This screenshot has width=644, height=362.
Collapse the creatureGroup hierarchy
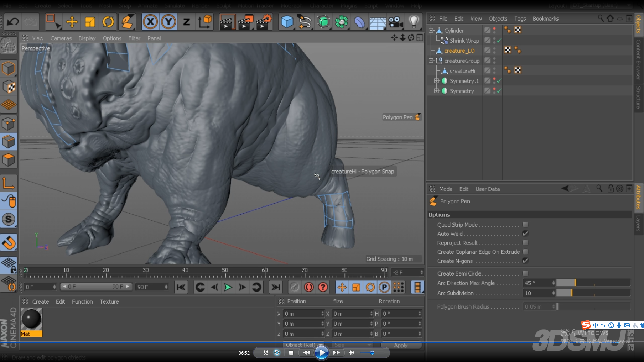tap(431, 61)
